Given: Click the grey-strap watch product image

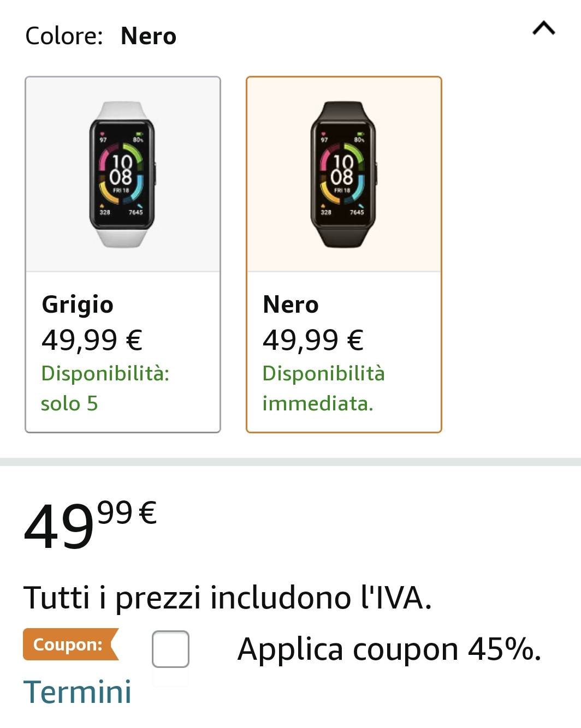Looking at the screenshot, I should (x=122, y=174).
